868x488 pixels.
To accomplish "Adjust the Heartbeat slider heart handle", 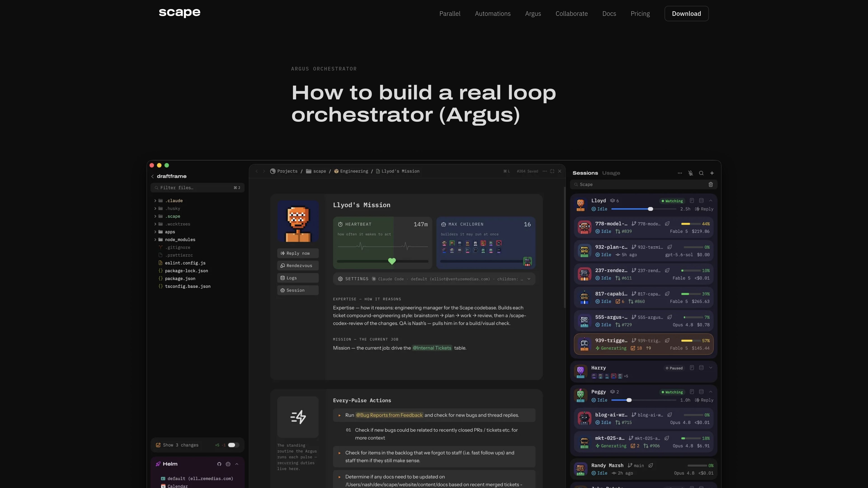I will 392,261.
